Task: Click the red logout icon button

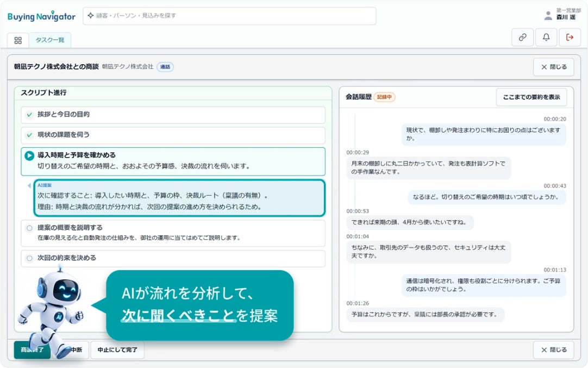Action: [x=570, y=37]
